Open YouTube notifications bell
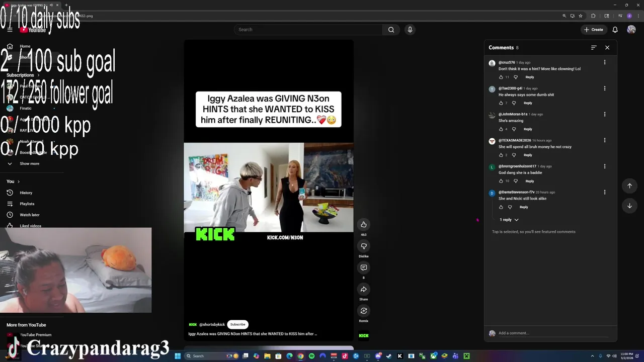The height and width of the screenshot is (362, 644). (x=615, y=30)
